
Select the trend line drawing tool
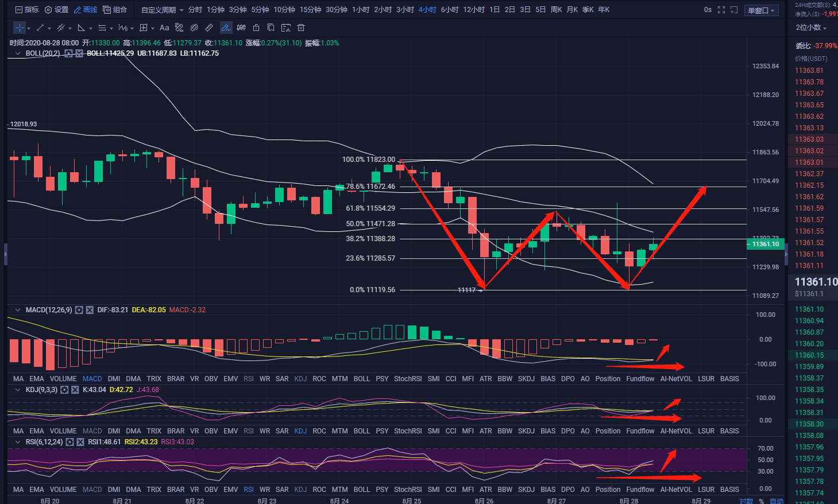click(40, 28)
